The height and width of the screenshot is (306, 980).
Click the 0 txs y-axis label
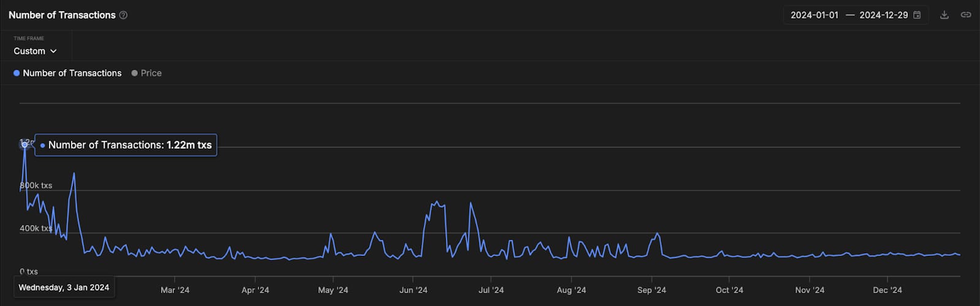pyautogui.click(x=29, y=272)
